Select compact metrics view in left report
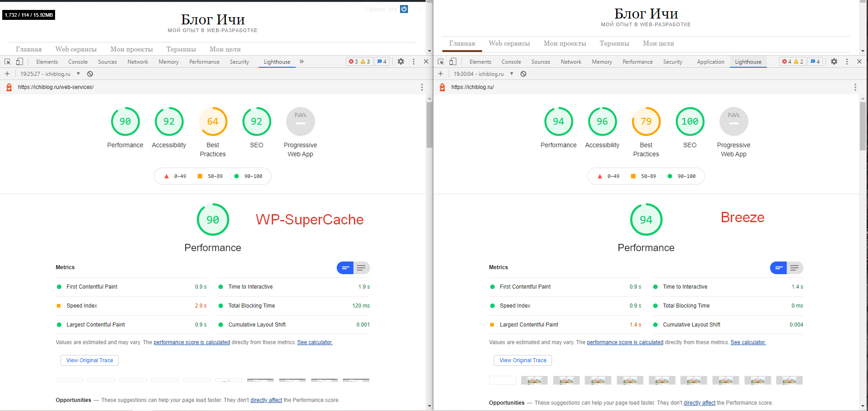 [345, 268]
